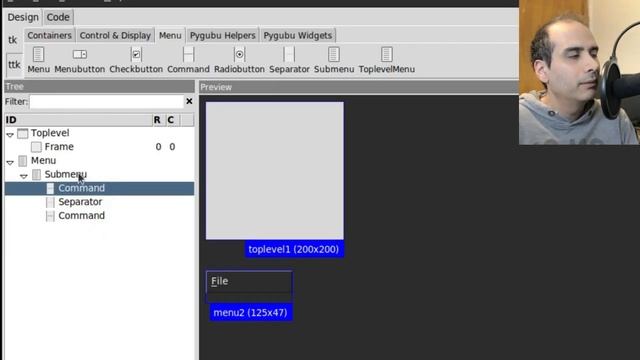Add a Checkbutton menu item

[136, 60]
